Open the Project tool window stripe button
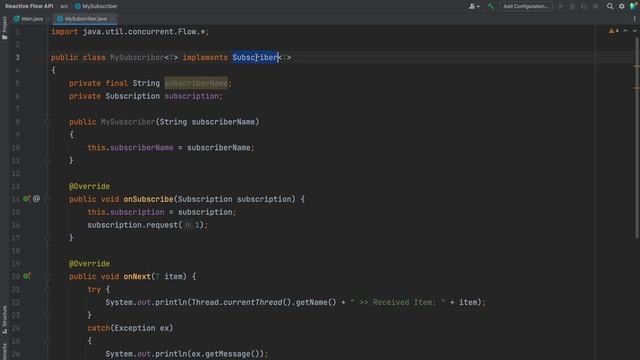The height and width of the screenshot is (360, 640). [x=4, y=28]
